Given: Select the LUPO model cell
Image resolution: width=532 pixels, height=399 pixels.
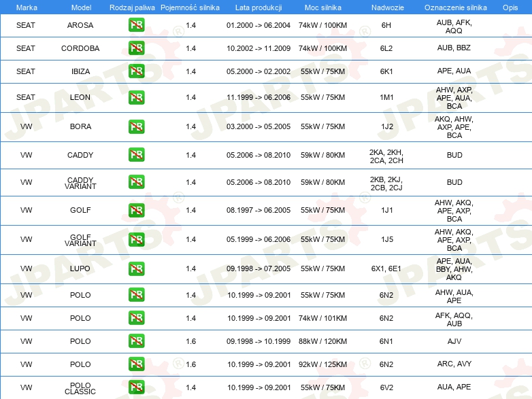Looking at the screenshot, I should [x=80, y=268].
